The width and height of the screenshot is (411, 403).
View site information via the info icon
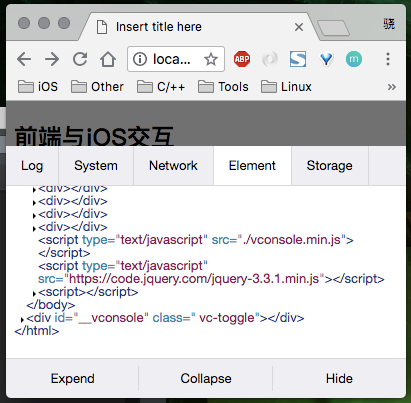click(x=140, y=59)
